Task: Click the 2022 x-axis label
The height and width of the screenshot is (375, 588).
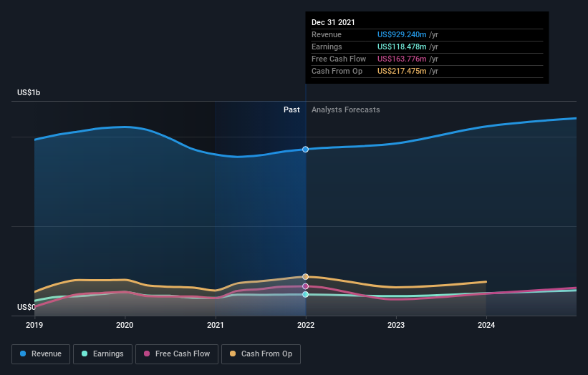Action: point(306,325)
